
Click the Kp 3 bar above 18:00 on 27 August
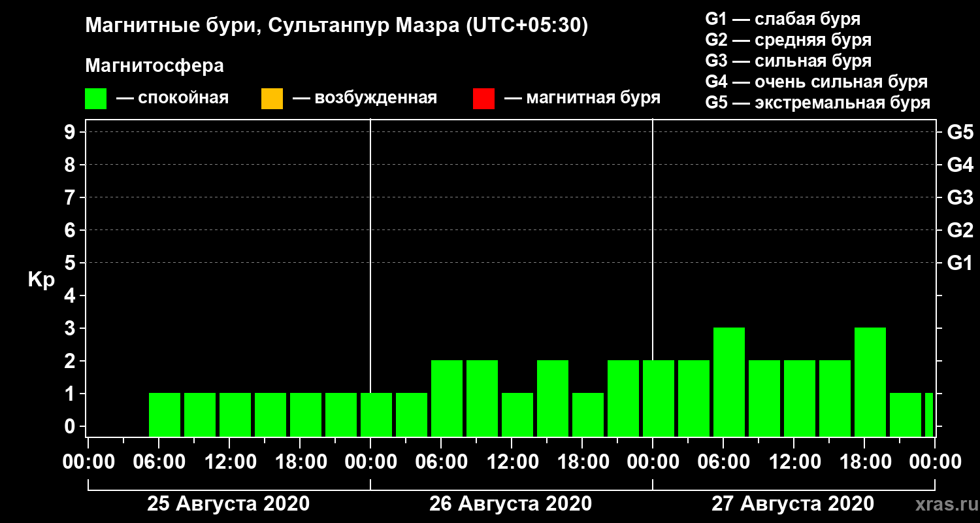pyautogui.click(x=870, y=382)
